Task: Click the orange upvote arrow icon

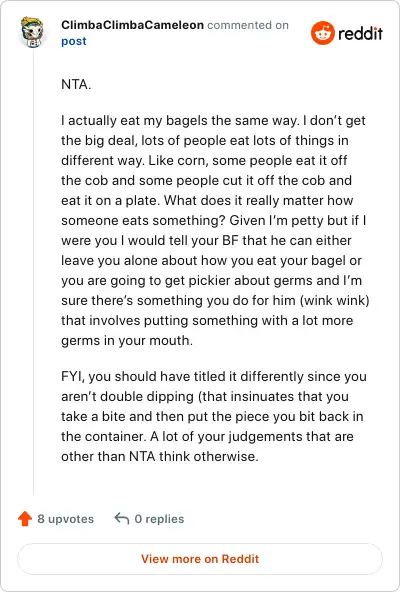Action: tap(25, 519)
